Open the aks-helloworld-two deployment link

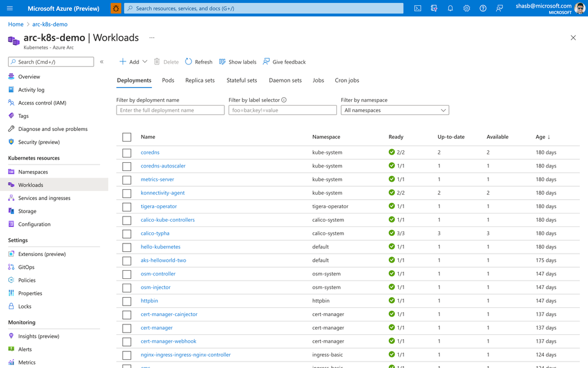(x=163, y=260)
